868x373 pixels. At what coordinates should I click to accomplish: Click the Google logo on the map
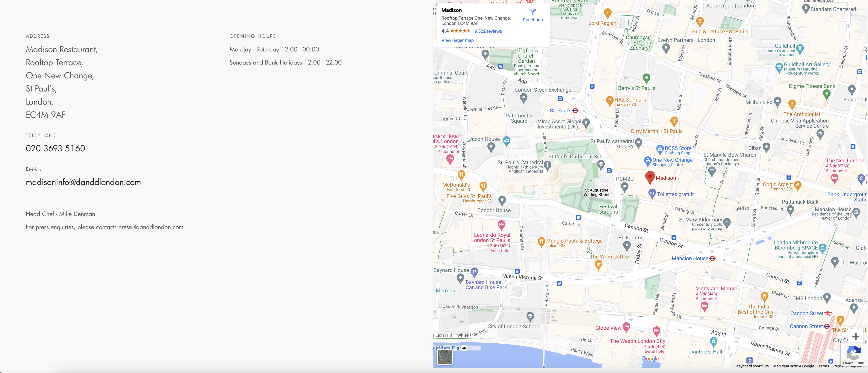coord(650,359)
